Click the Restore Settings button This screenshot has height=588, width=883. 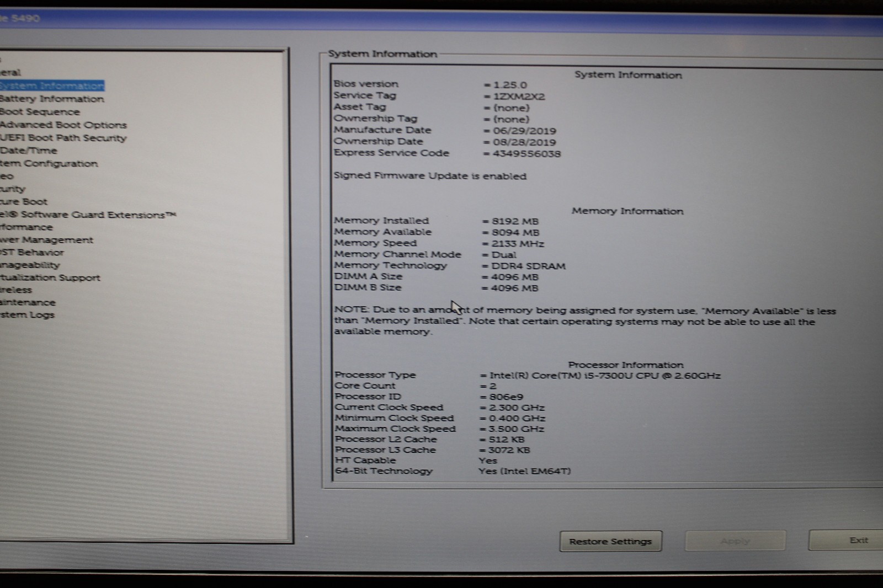click(610, 541)
